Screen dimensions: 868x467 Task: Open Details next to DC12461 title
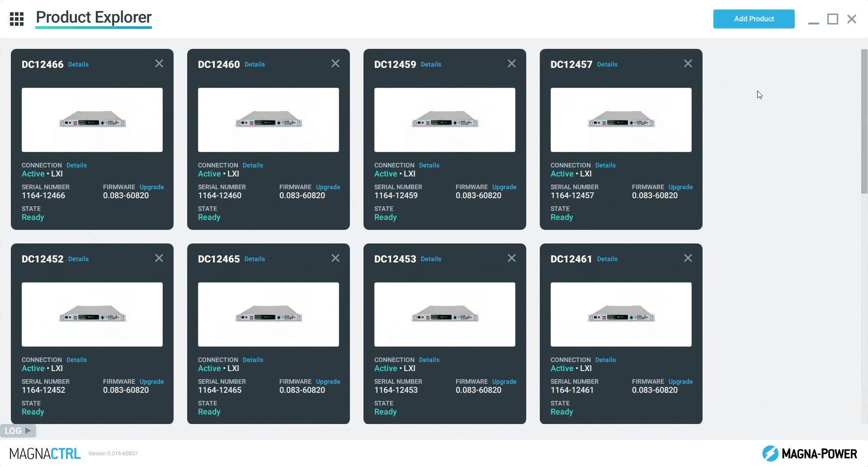click(607, 259)
